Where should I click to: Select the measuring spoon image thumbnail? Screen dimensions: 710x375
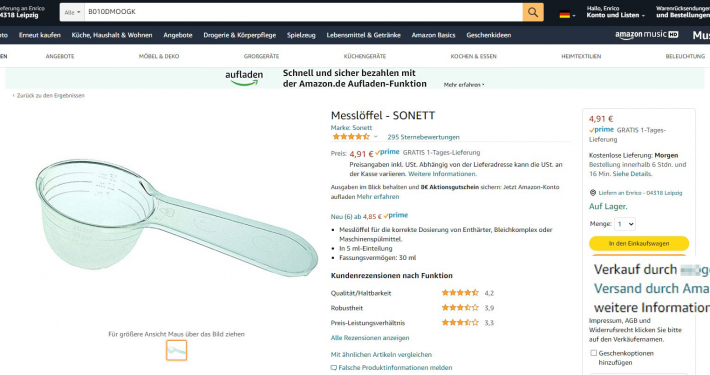(176, 351)
